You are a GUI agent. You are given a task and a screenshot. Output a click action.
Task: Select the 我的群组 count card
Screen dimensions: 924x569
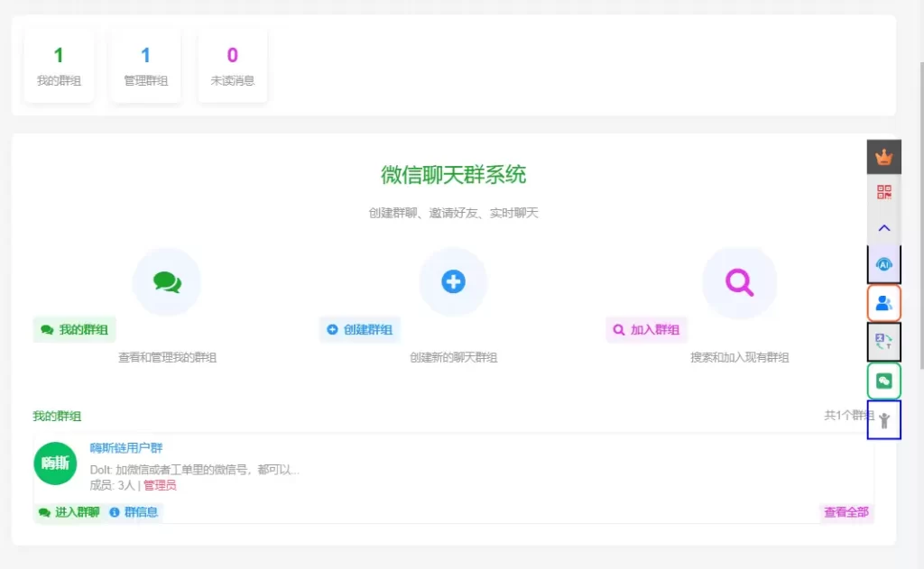[59, 66]
